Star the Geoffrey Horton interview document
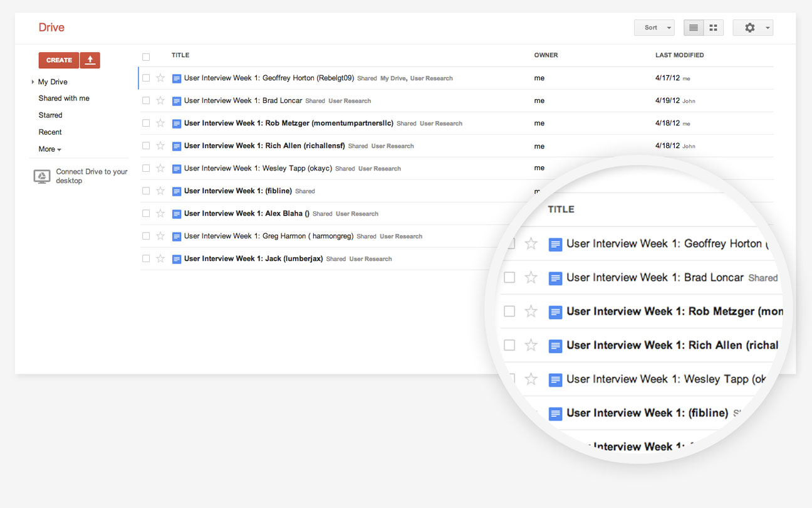The width and height of the screenshot is (812, 508). [160, 78]
